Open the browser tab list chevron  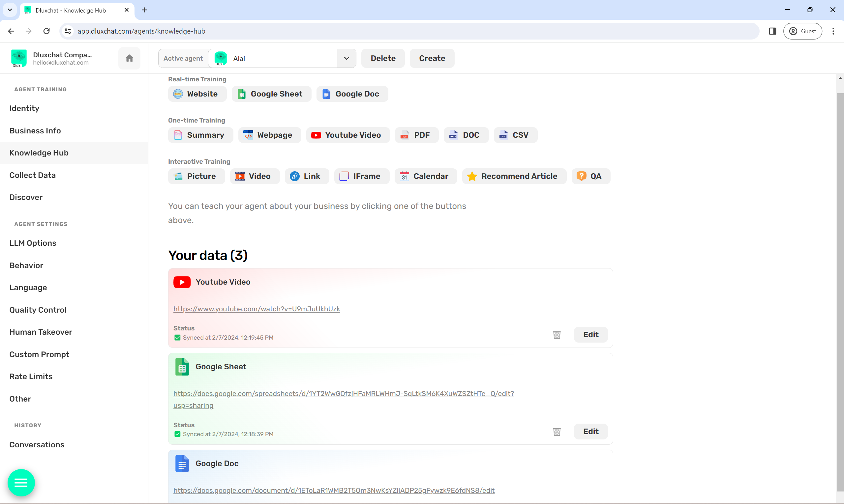click(10, 10)
